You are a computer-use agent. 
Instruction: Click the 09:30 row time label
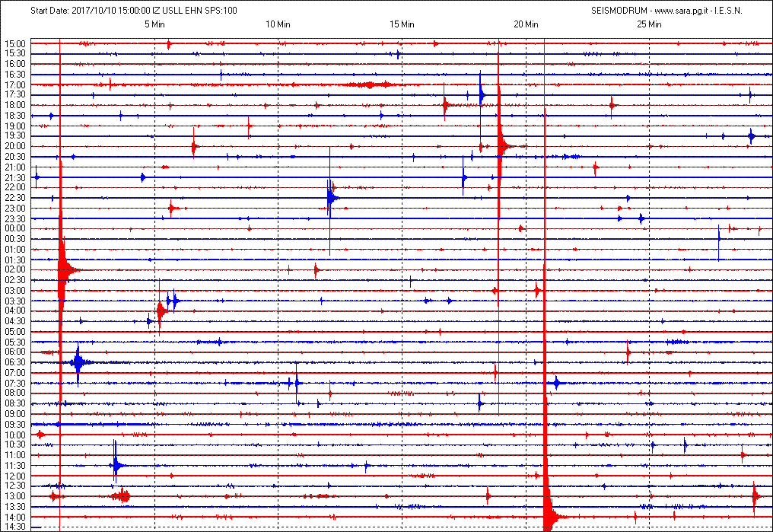[x=15, y=425]
